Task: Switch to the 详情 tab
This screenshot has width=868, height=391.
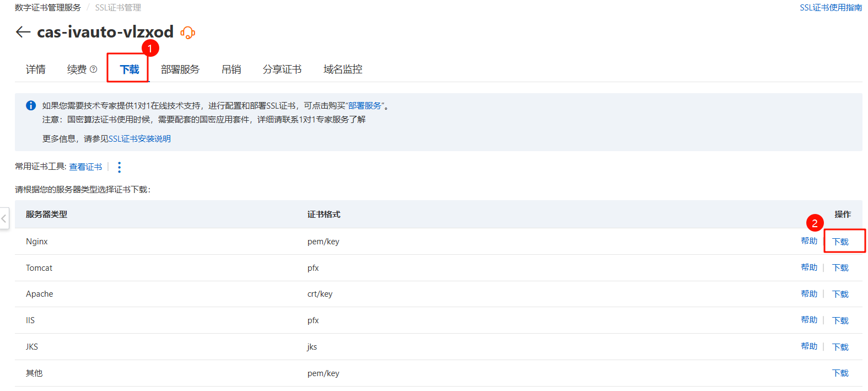Action: coord(36,69)
